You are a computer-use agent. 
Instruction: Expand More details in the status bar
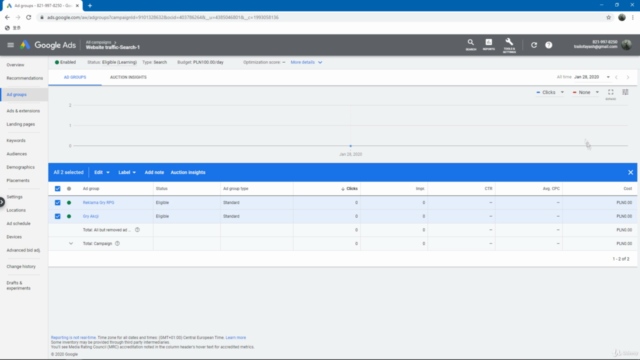307,62
